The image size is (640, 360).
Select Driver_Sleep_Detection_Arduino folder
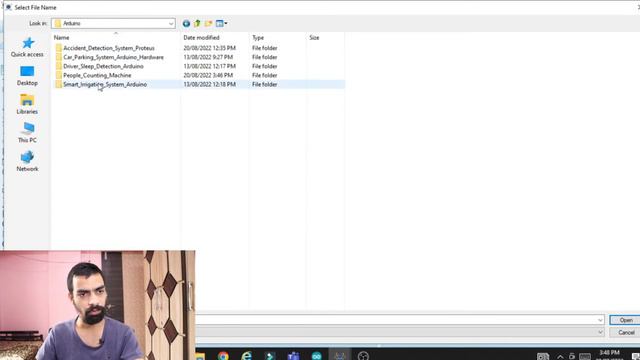tap(103, 66)
